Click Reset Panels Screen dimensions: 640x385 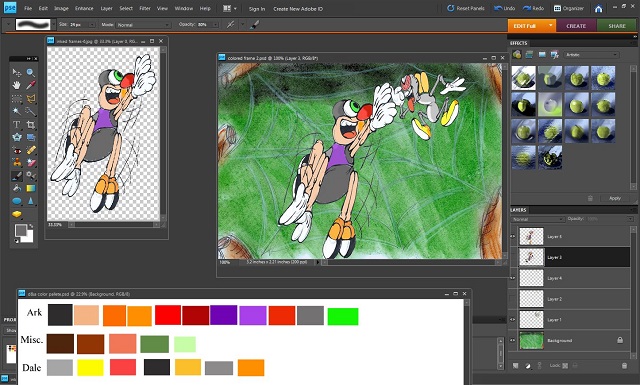click(x=466, y=8)
